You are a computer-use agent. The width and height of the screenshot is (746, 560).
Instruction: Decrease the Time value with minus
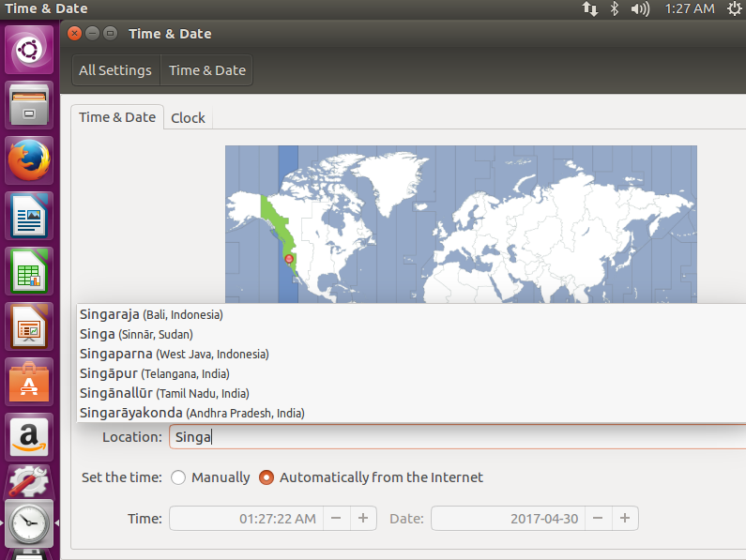point(336,518)
